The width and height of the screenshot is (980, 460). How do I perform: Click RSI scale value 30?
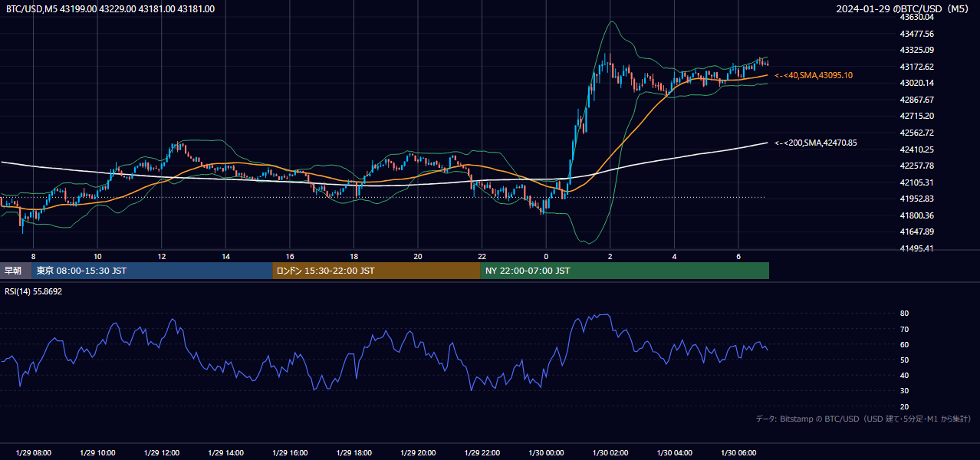point(905,391)
